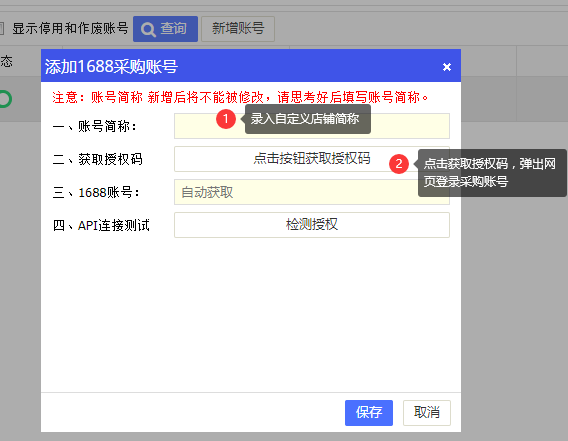Open the 新增账号 button
568x441 pixels.
click(238, 29)
